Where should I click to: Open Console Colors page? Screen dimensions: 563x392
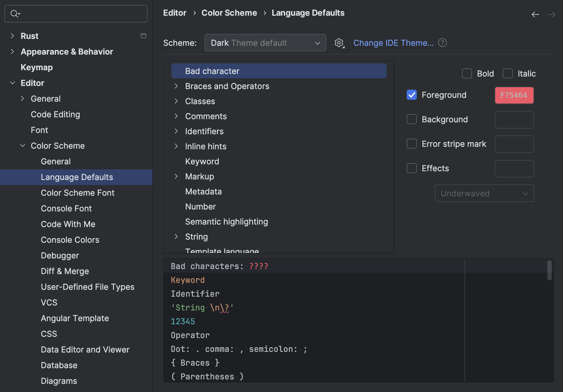[x=70, y=240]
